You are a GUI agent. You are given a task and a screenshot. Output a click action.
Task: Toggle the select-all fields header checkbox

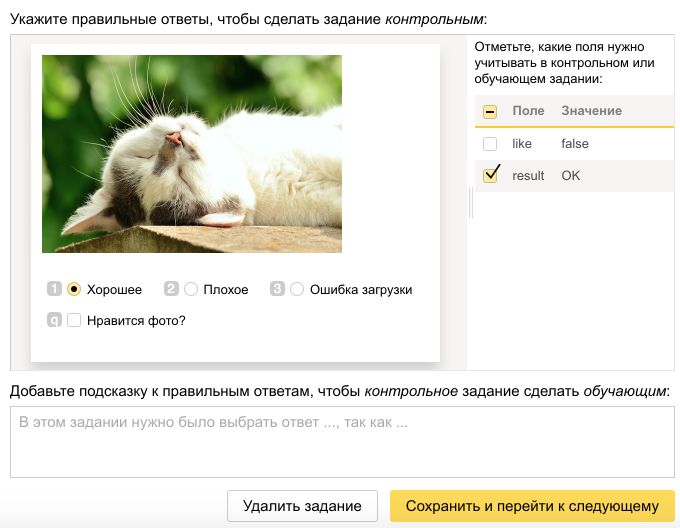490,111
